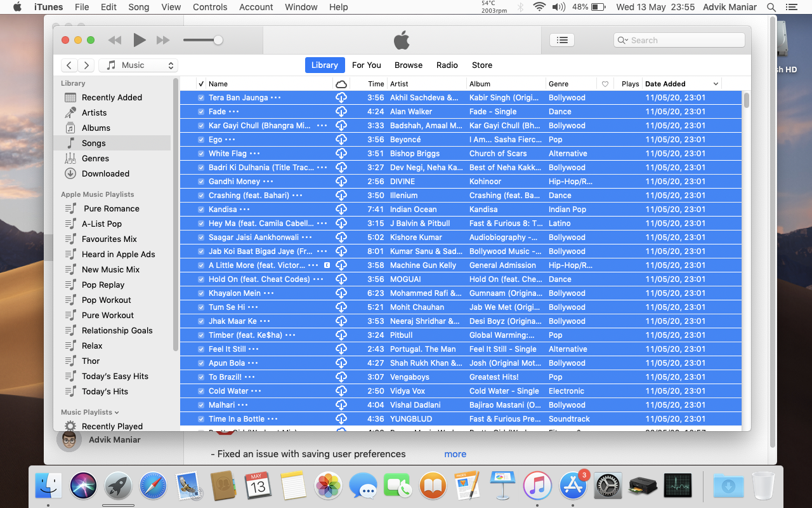
Task: Open the Music media picker dropdown
Action: coord(139,65)
